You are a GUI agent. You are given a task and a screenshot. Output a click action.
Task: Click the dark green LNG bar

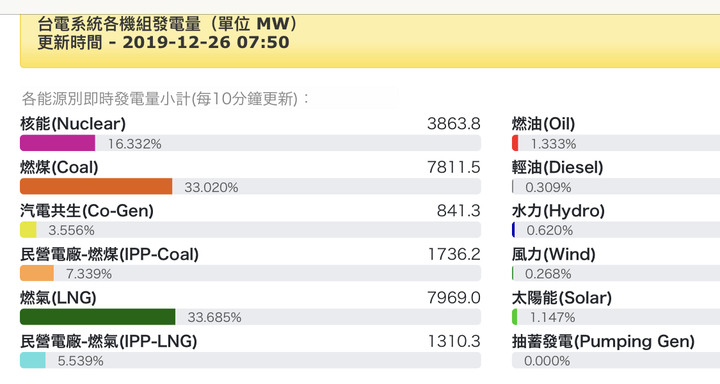[x=97, y=317]
